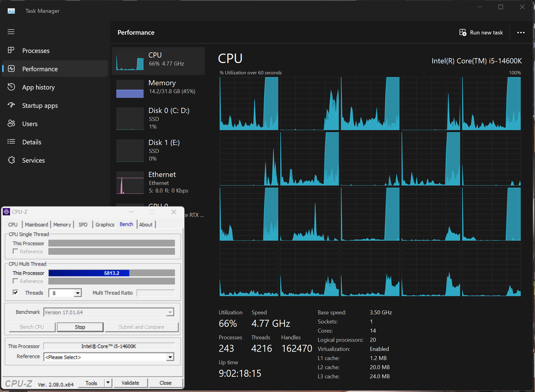Screen dimensions: 535x392
Task: Click the Up time 9:02:18:15 value
Action: [240, 373]
